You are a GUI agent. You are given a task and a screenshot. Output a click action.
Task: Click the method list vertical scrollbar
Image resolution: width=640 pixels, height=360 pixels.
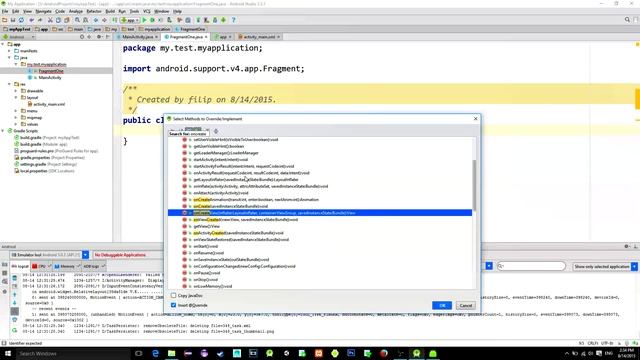(474, 185)
